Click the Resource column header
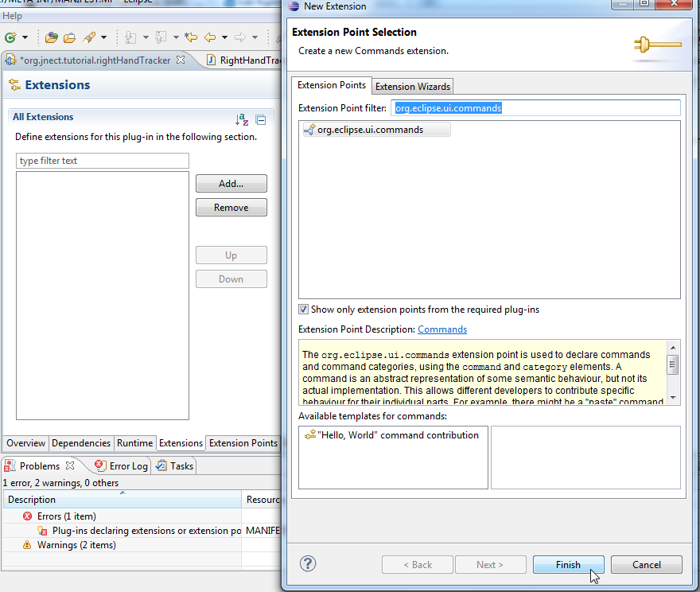 [262, 500]
